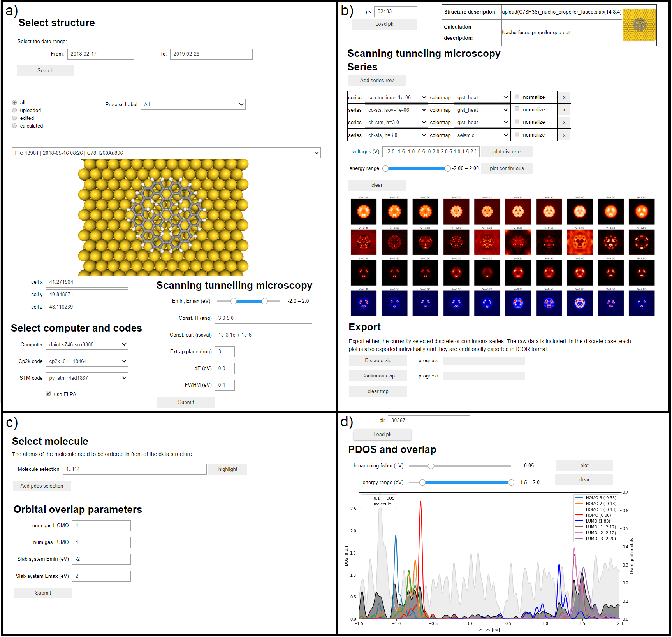Click the Add series row button
Image resolution: width=672 pixels, height=637 pixels.
pyautogui.click(x=376, y=81)
